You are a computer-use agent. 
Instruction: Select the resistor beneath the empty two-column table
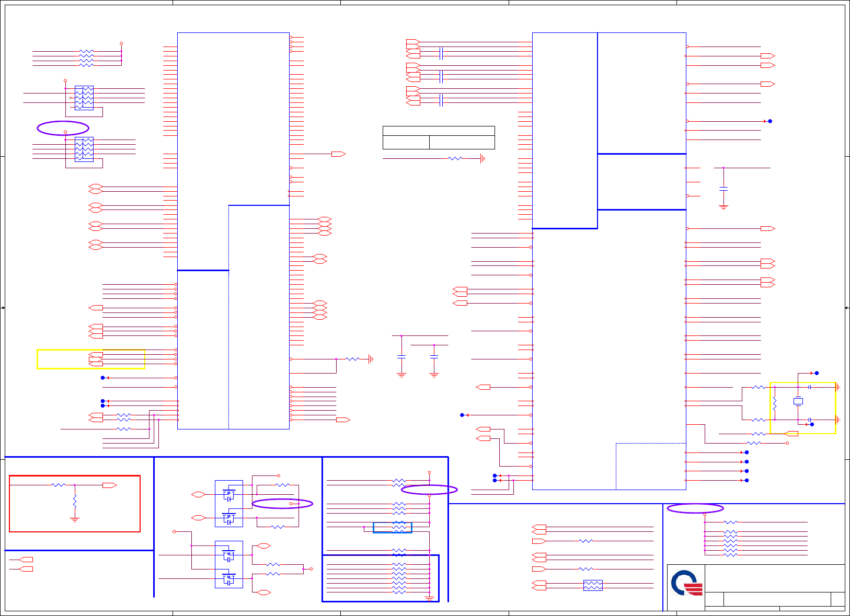pyautogui.click(x=455, y=158)
